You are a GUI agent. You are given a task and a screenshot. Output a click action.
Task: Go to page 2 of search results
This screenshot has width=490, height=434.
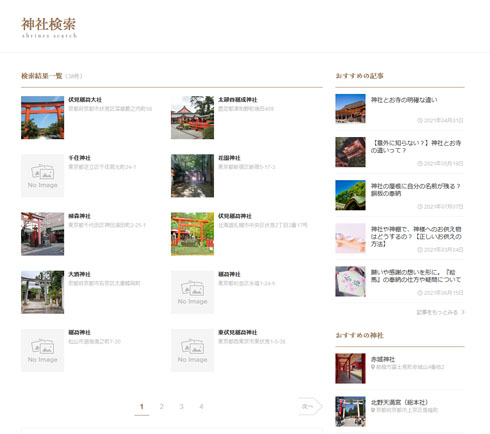[x=162, y=406]
